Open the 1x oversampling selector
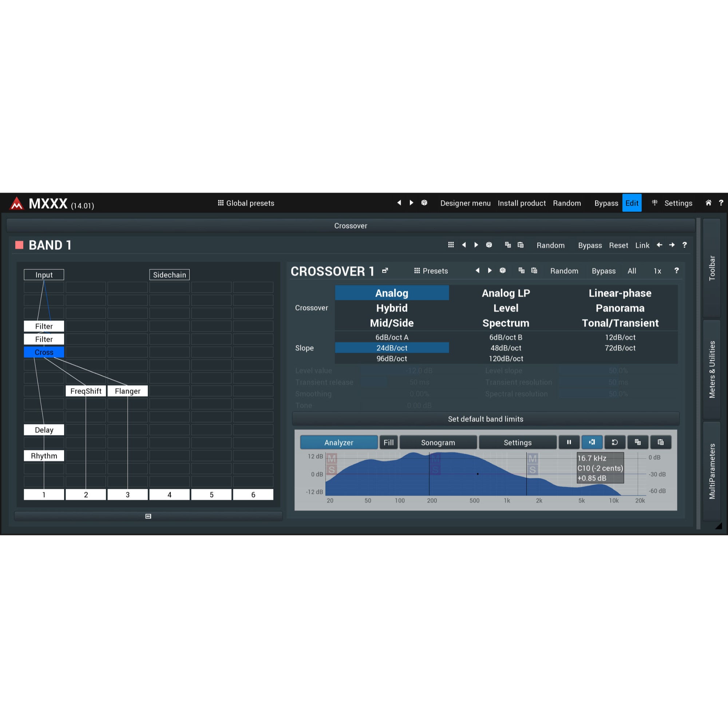The width and height of the screenshot is (728, 728). click(657, 271)
